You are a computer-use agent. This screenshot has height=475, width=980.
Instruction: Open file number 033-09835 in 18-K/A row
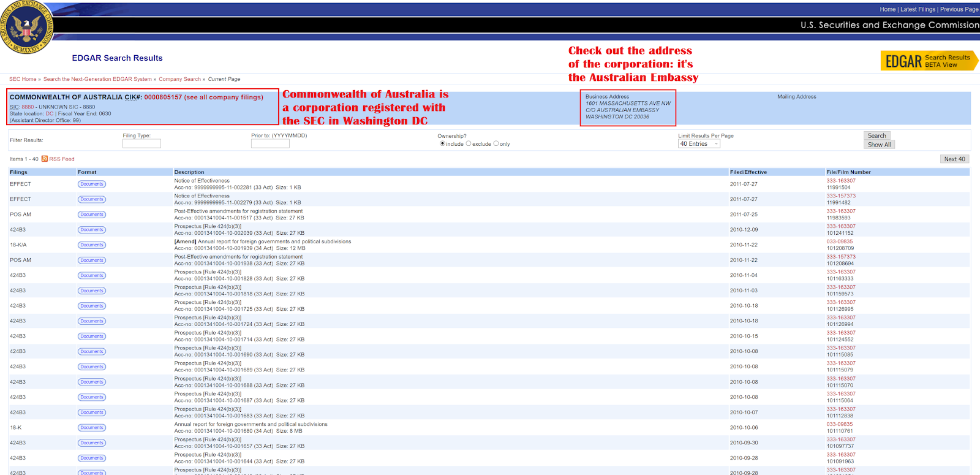click(x=840, y=241)
